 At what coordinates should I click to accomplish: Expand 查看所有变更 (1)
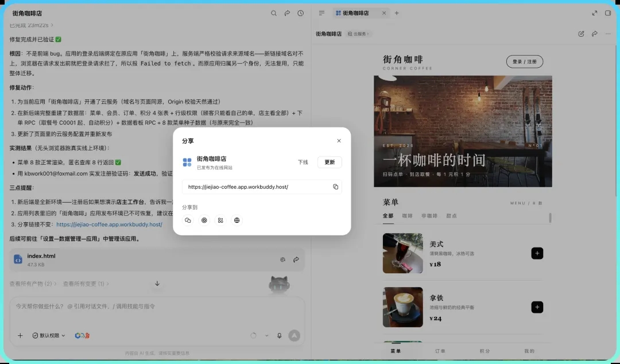click(86, 284)
